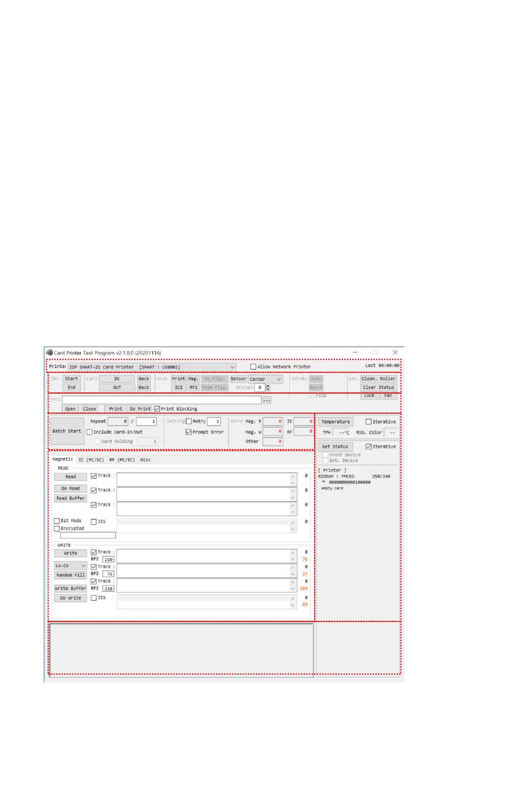Screen dimensions: 532x795
Task: Enable the Retry checkbox
Action: click(189, 421)
